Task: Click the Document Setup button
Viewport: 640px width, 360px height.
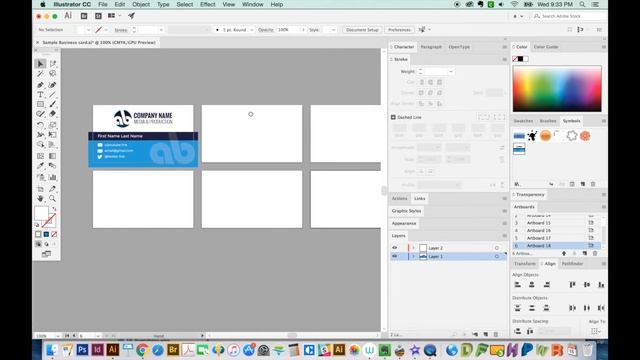Action: click(362, 30)
